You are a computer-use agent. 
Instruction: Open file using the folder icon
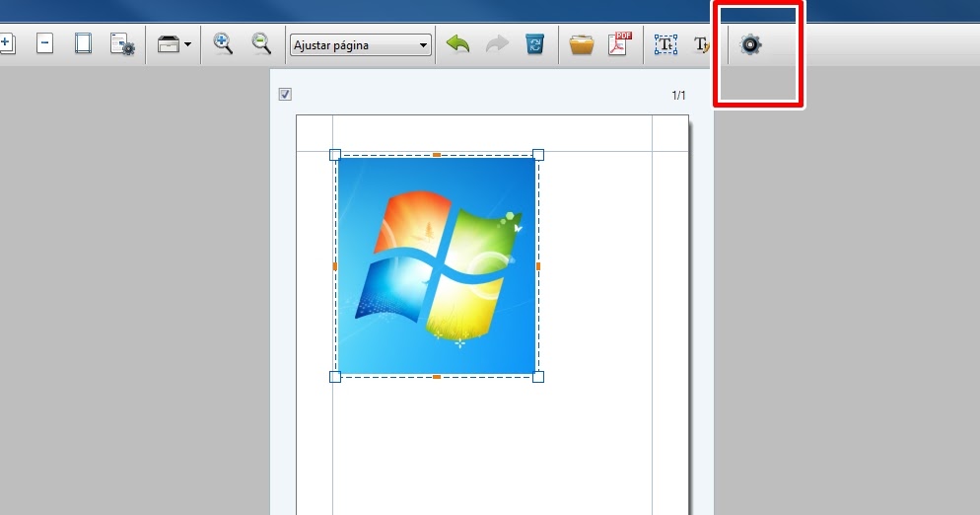582,44
